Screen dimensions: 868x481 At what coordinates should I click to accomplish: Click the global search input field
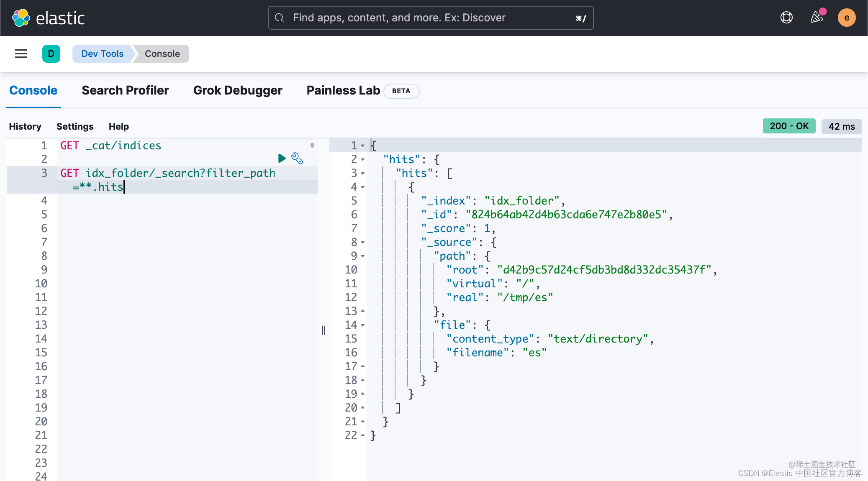pyautogui.click(x=430, y=18)
